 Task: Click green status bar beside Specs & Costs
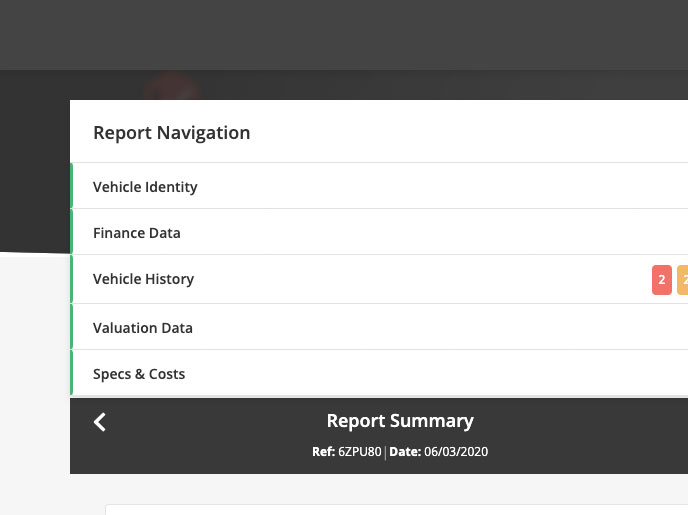pos(72,374)
